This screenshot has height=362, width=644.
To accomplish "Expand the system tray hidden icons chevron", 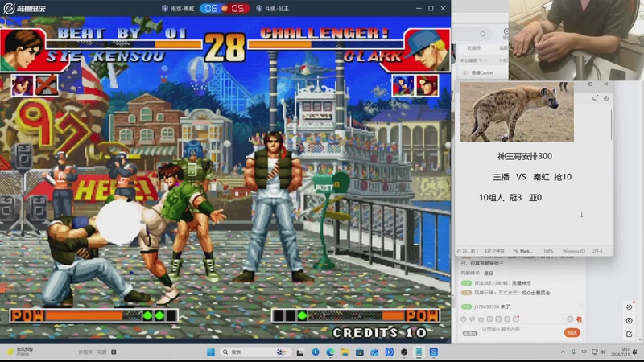I will tap(562, 352).
